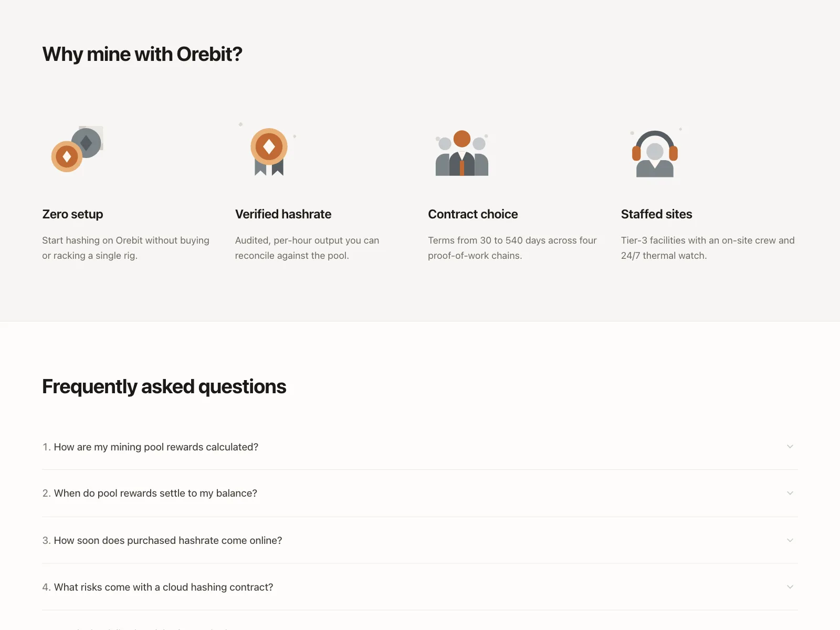
Task: Click the 'Why mine with Orebit?' heading
Action: [142, 54]
